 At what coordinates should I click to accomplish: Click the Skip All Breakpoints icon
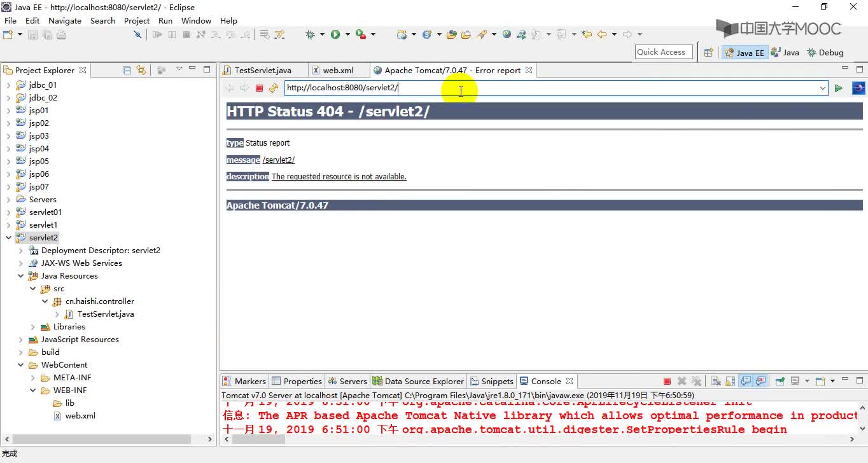pos(137,34)
